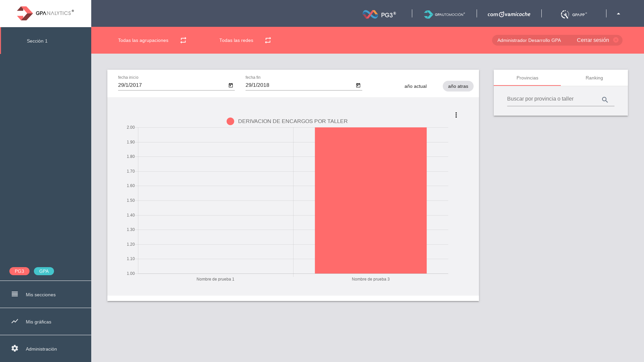Toggle the red chart legend dot
The height and width of the screenshot is (362, 644).
tap(230, 121)
